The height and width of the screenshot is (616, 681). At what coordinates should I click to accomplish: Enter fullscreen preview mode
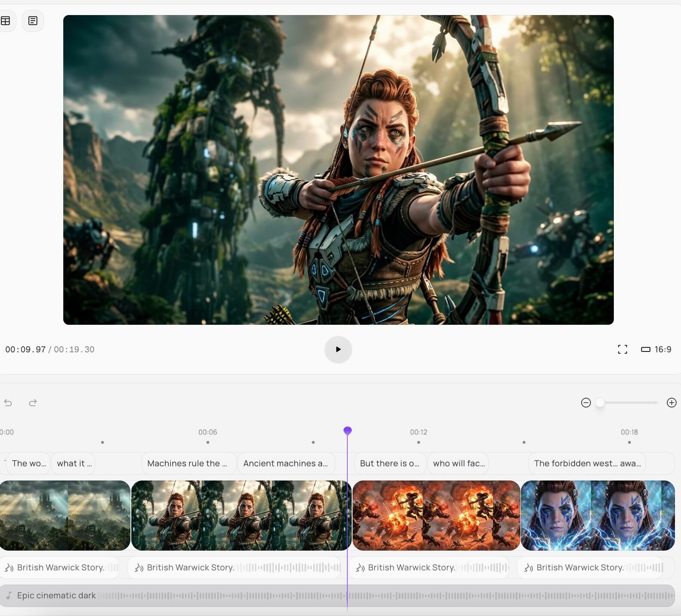622,349
